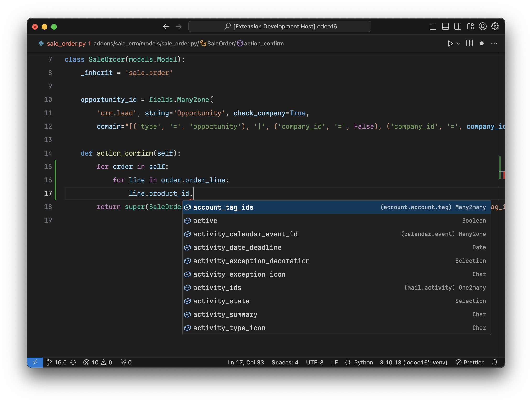This screenshot has height=403, width=532.
Task: Open the Manage settings gear
Action: [x=495, y=27]
